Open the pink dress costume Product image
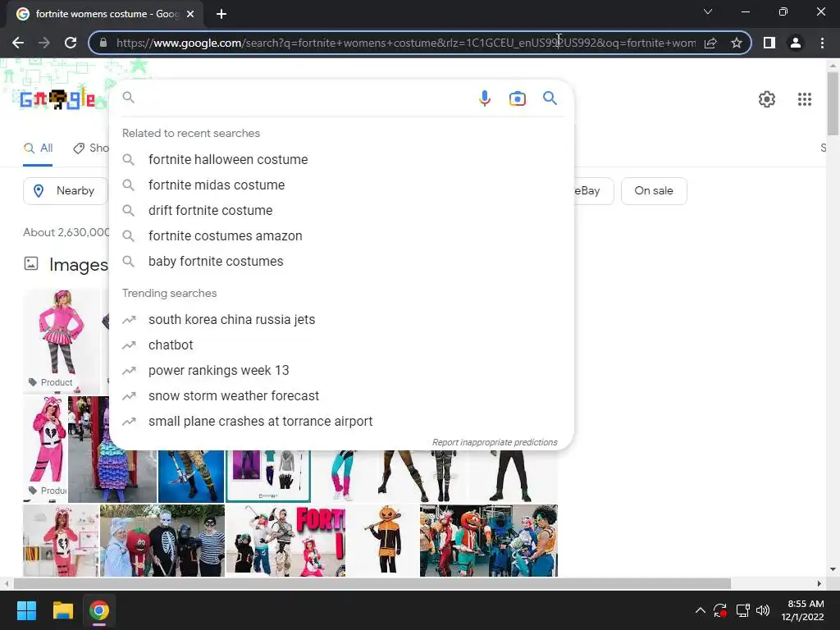This screenshot has height=630, width=840. 62,340
